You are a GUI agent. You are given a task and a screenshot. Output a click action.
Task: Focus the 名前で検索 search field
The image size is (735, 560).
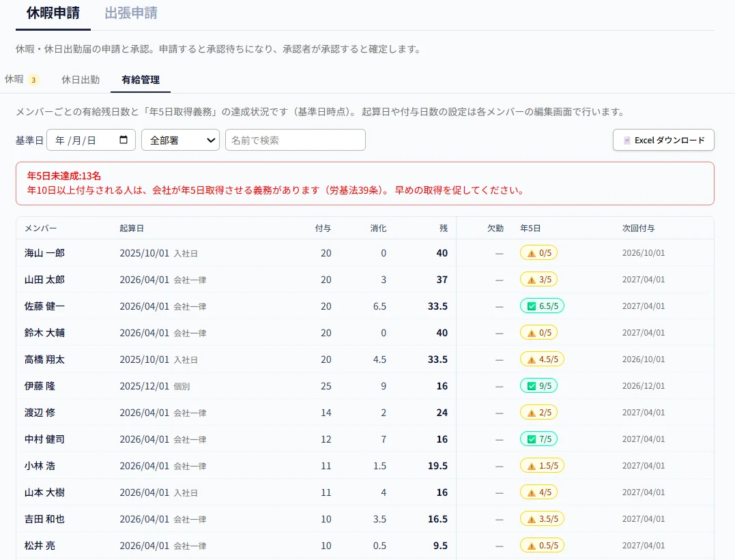[296, 140]
